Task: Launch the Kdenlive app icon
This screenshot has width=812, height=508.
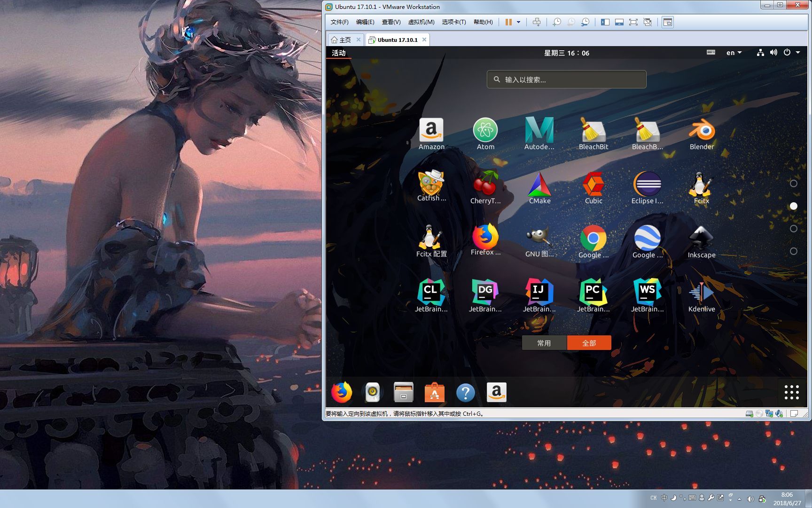Action: [x=702, y=293]
